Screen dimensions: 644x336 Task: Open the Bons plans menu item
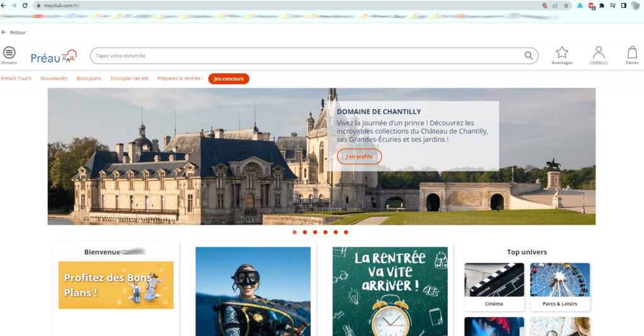[x=89, y=79]
